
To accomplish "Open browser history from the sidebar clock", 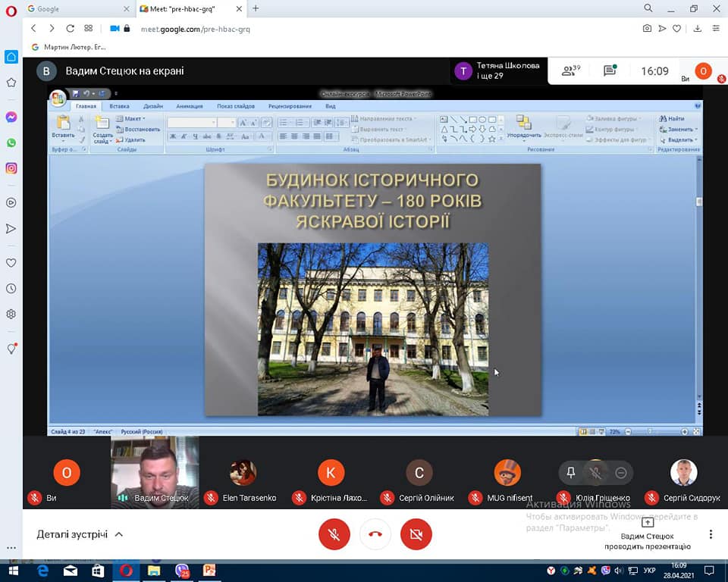I will pos(11,289).
